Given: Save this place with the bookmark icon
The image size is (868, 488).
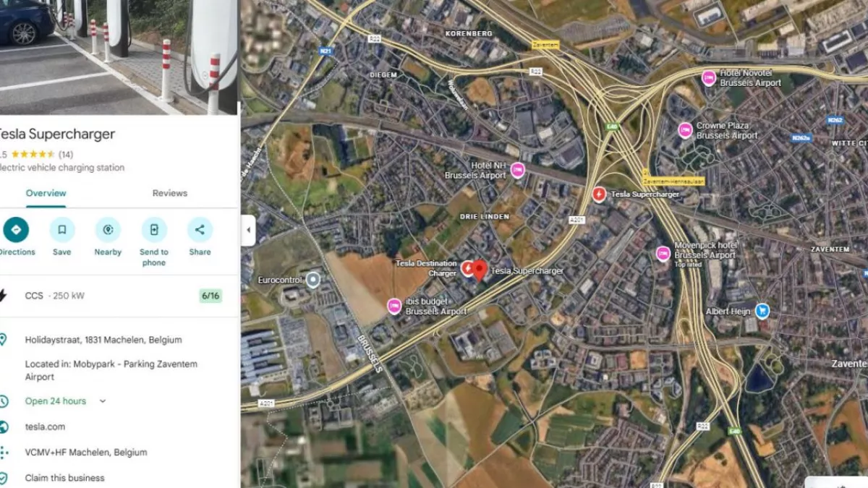Looking at the screenshot, I should coord(62,230).
